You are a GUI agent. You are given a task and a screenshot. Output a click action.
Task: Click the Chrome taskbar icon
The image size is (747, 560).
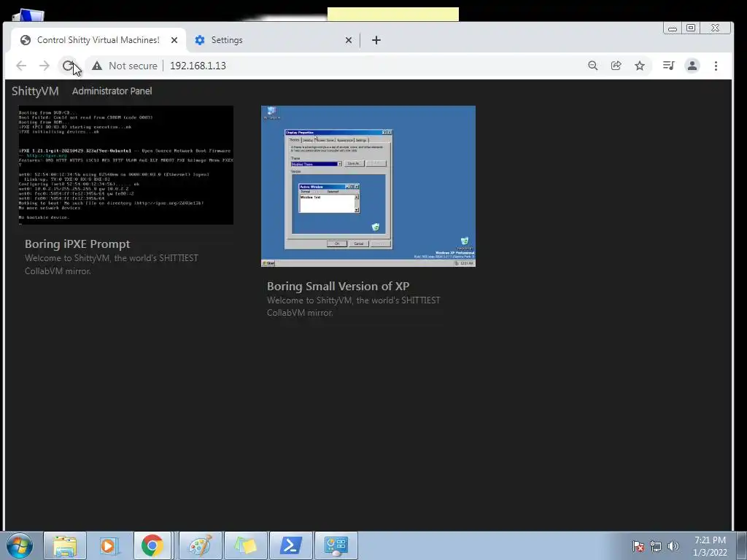click(x=152, y=545)
